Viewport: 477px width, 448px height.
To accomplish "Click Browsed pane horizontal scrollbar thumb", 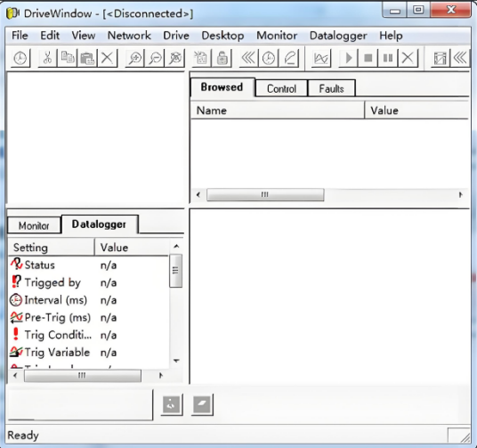I will (x=265, y=195).
